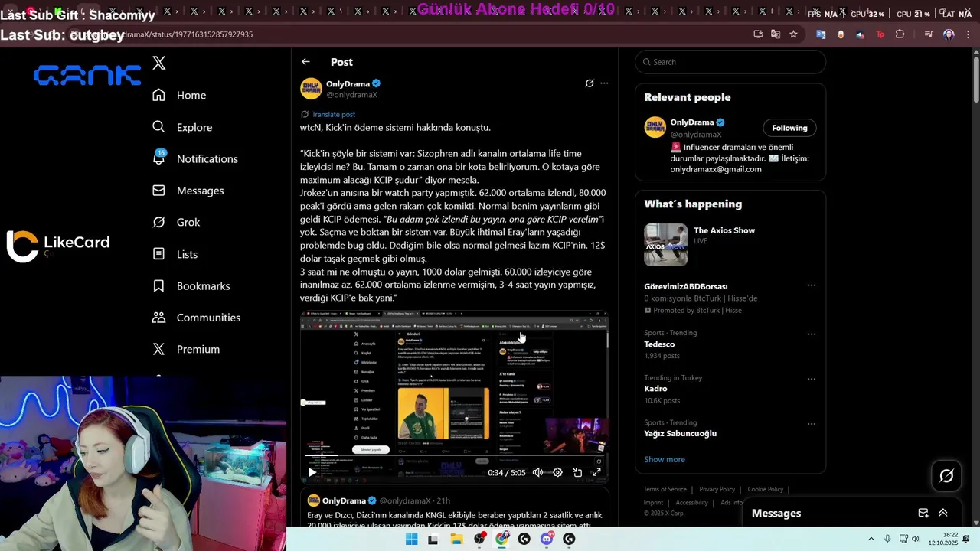980x551 pixels.
Task: Click the Translate post link
Action: 333,114
